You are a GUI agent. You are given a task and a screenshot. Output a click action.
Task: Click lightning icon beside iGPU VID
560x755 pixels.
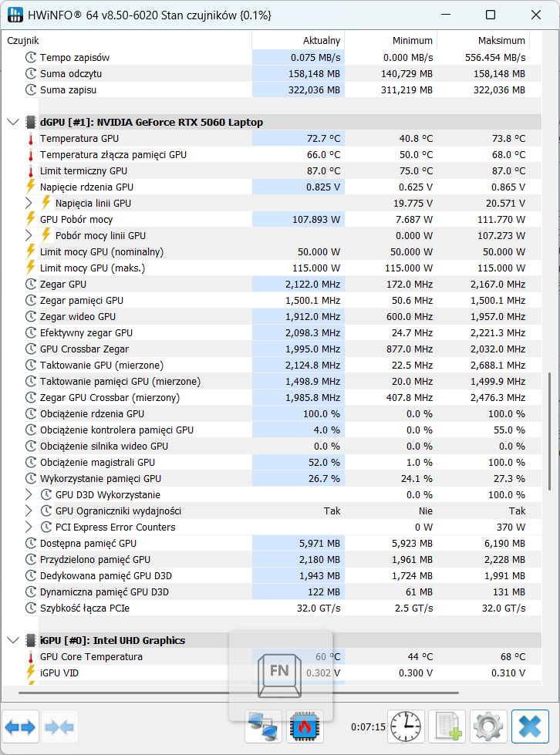pyautogui.click(x=31, y=672)
